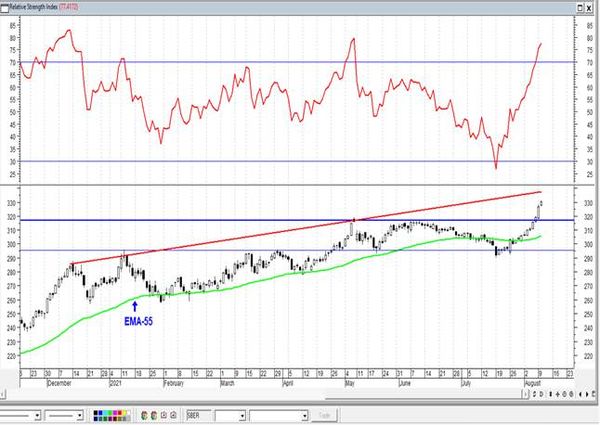Screen dimensions: 600x425
Task: Maximize the Relative Strength Index panel
Action: pos(580,8)
